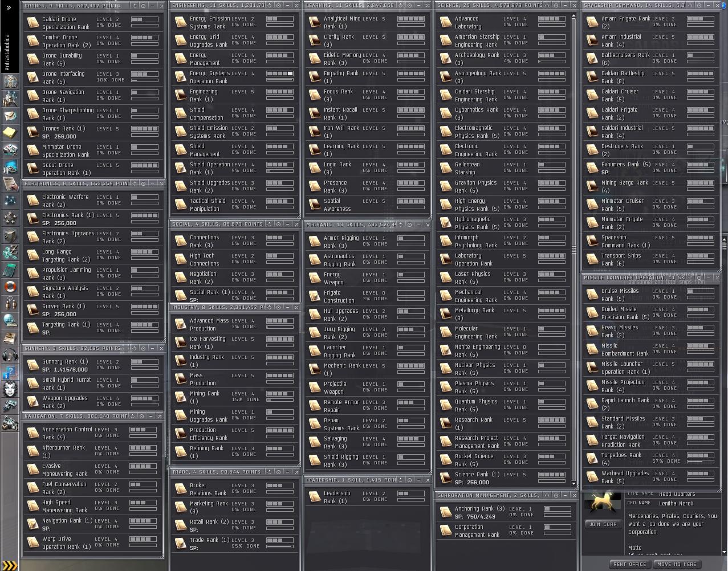Open the journal paper-and-pen icon
728x571 pixels.
tap(10, 184)
